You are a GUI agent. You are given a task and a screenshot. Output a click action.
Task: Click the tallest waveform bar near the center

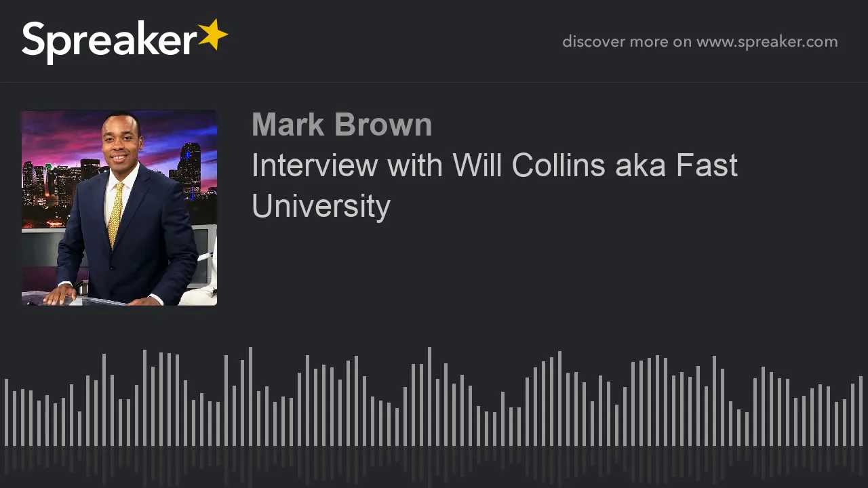pos(429,396)
